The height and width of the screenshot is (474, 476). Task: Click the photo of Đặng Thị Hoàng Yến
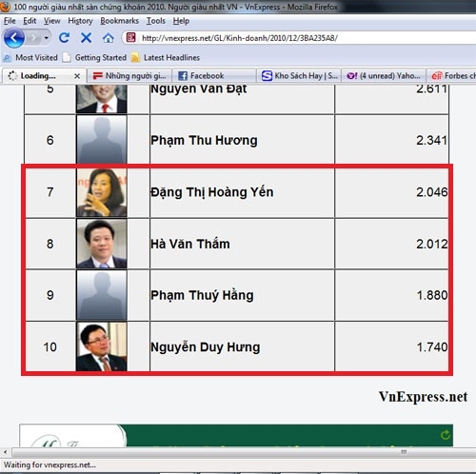pyautogui.click(x=102, y=192)
